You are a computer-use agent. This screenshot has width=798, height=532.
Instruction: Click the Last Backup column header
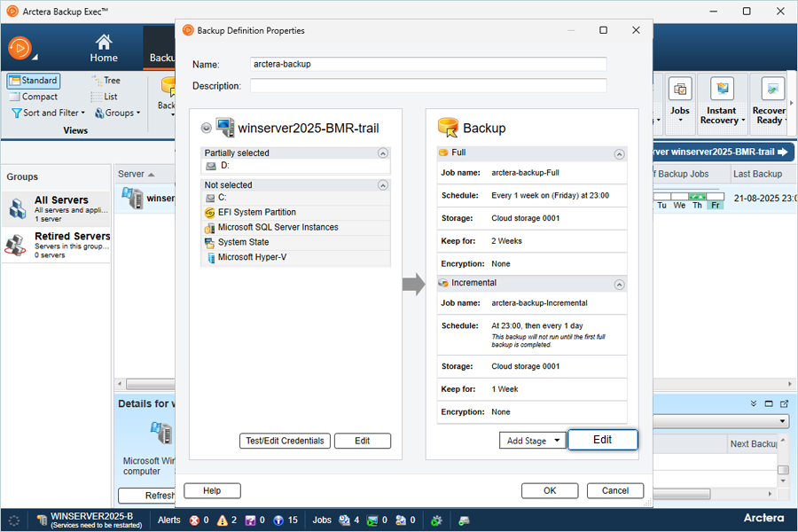(x=757, y=174)
